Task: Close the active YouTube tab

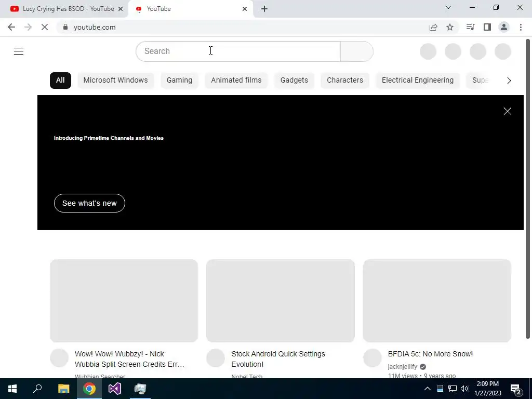Action: coord(245,9)
